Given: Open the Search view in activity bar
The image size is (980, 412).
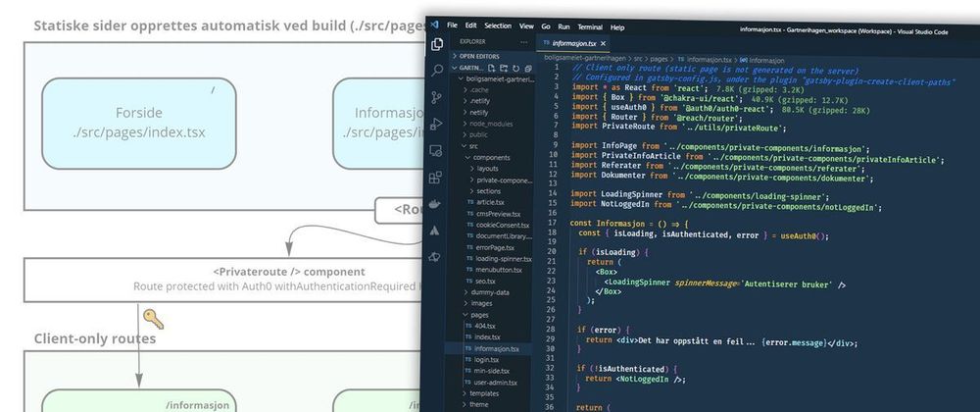Looking at the screenshot, I should click(437, 70).
